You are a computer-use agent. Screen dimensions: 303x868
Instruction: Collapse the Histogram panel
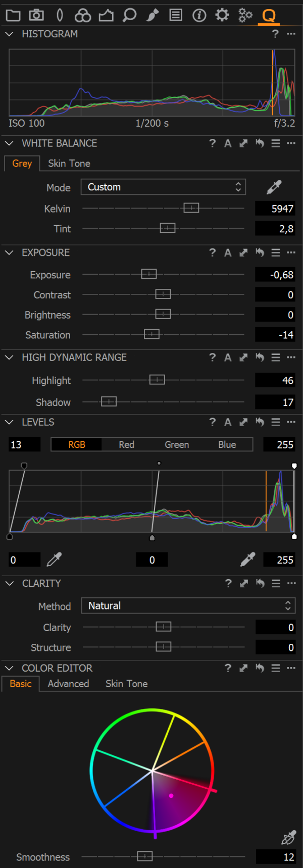(9, 34)
